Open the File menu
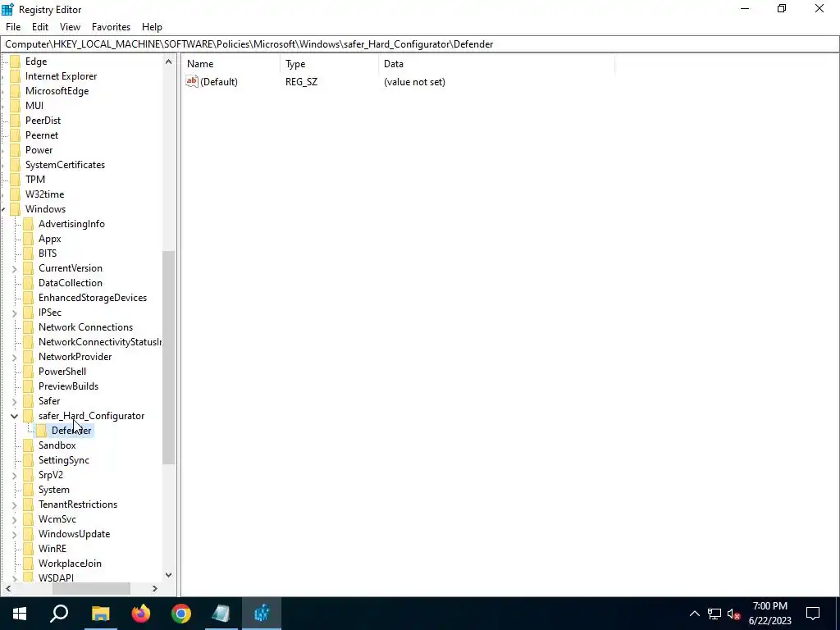 [x=13, y=27]
